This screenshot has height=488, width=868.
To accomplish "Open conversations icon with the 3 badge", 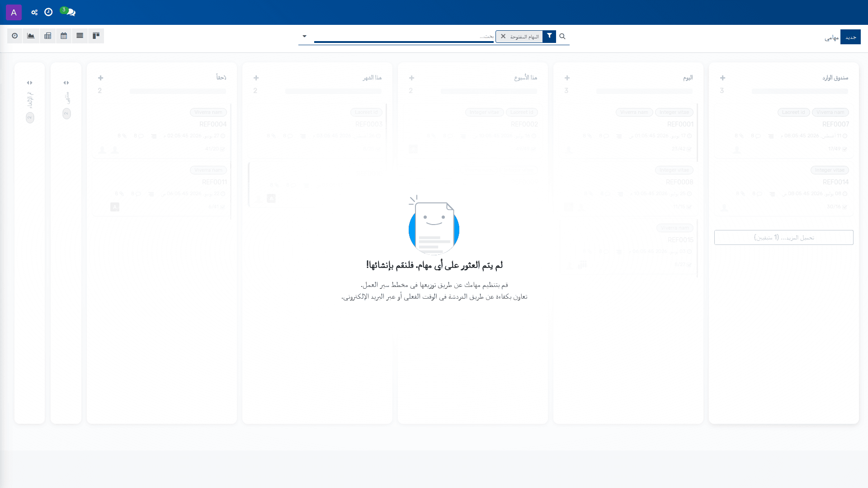I will point(68,12).
